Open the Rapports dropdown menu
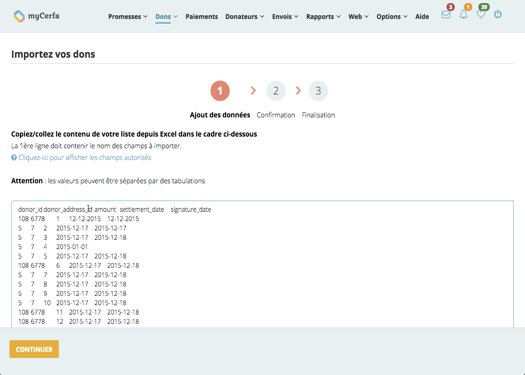The image size is (525, 375). (x=323, y=16)
